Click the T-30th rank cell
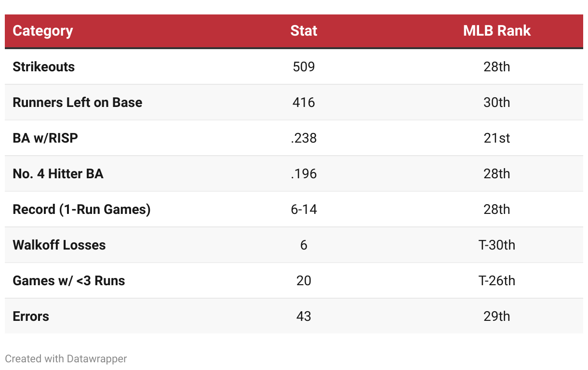This screenshot has width=588, height=370. click(x=496, y=245)
